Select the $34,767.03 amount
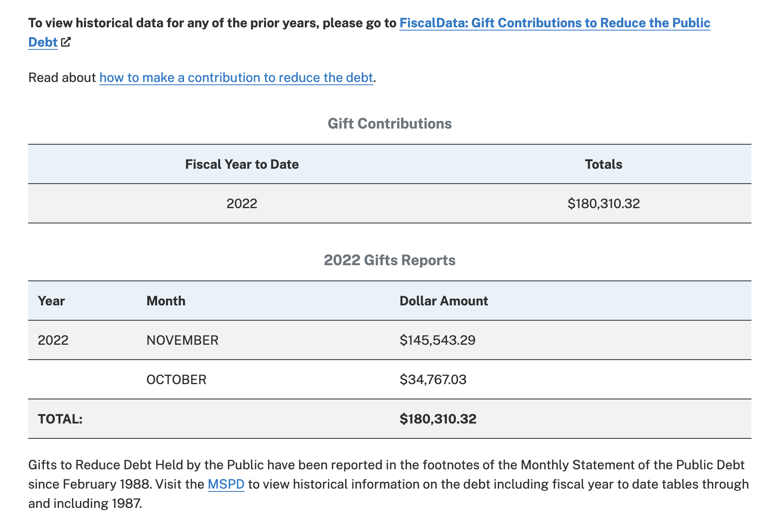This screenshot has width=778, height=532. click(x=433, y=380)
